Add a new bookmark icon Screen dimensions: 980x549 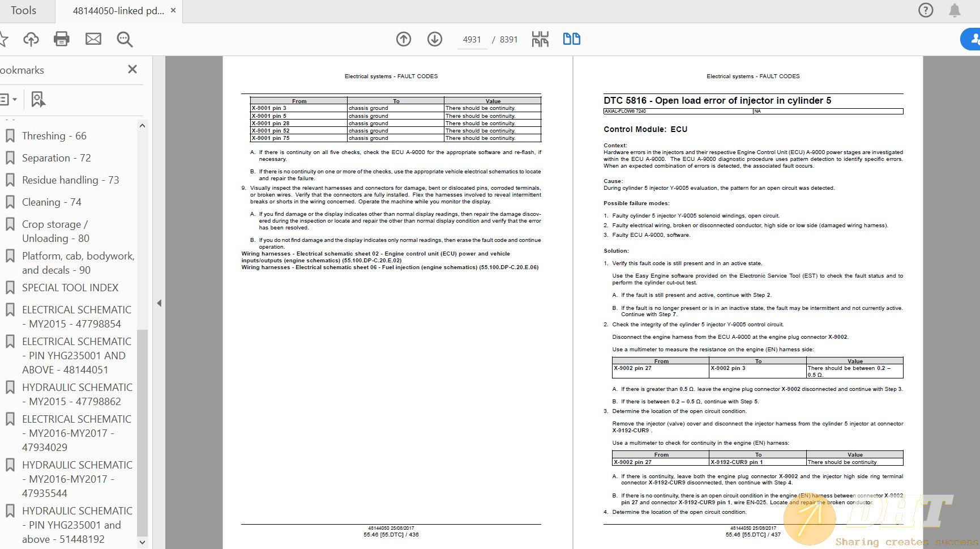pos(38,99)
